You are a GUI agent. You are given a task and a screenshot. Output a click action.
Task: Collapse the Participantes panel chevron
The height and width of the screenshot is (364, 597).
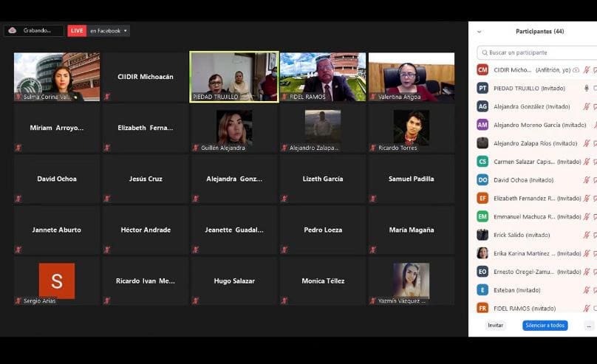[479, 32]
